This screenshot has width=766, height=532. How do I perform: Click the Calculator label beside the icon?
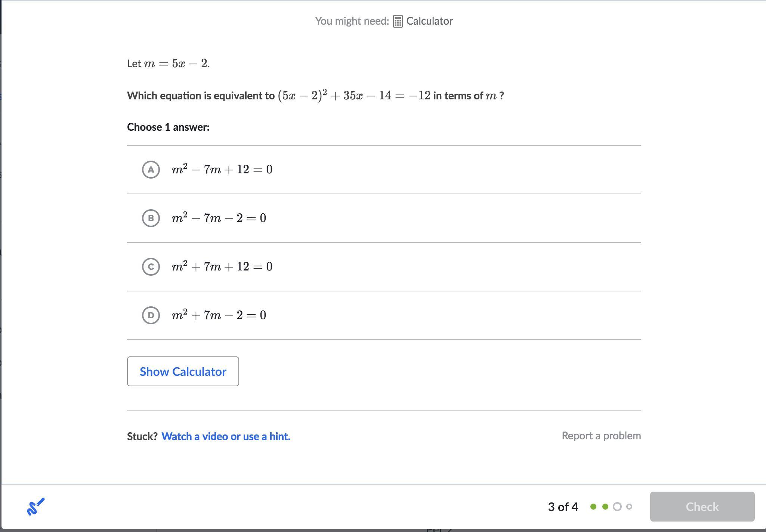429,21
